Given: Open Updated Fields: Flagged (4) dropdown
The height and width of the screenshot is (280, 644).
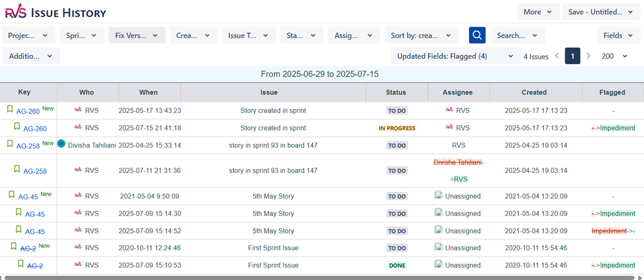Looking at the screenshot, I should 456,56.
